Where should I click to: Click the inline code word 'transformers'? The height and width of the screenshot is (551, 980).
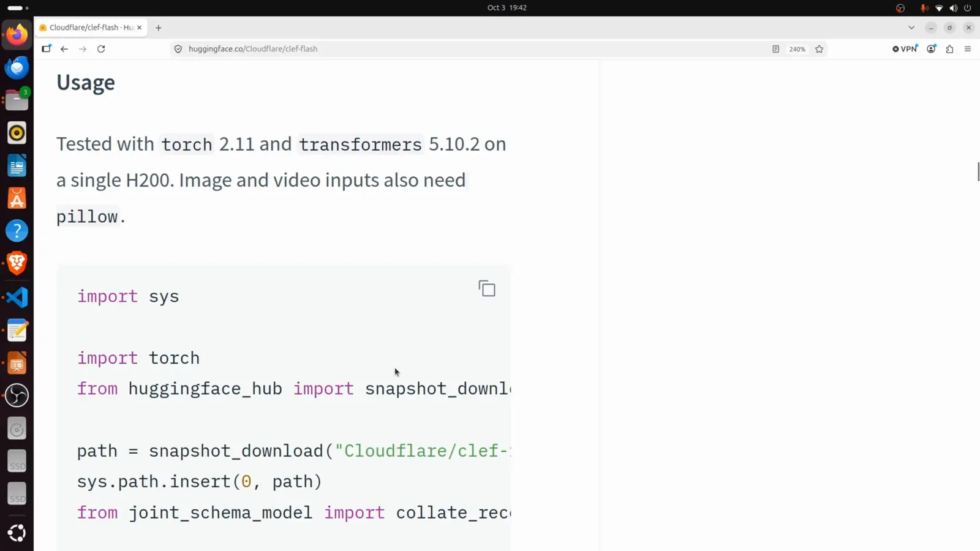pyautogui.click(x=360, y=144)
